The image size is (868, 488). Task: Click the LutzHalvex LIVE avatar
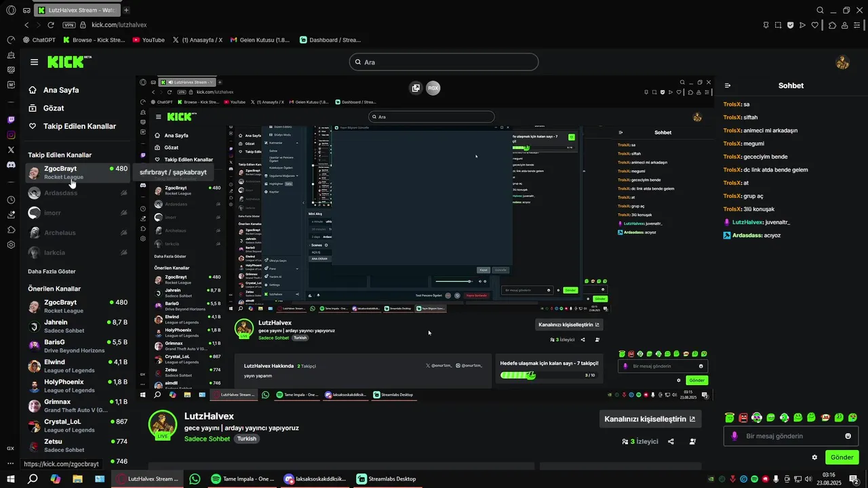(x=163, y=424)
